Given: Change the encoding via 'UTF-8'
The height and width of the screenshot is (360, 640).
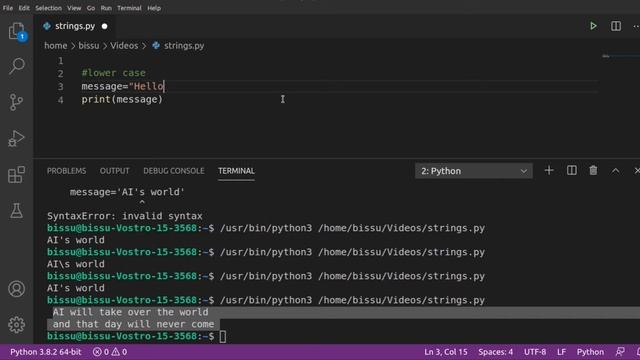Looking at the screenshot, I should point(535,352).
